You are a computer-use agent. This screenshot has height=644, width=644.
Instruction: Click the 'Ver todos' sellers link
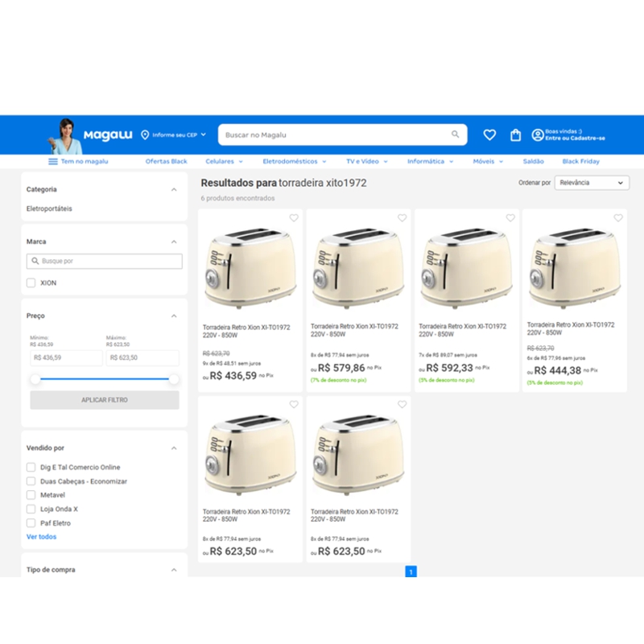tap(42, 537)
